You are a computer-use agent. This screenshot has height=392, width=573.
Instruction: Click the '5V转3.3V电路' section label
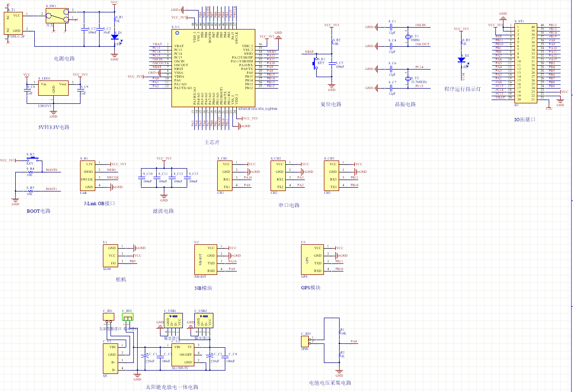coord(54,127)
